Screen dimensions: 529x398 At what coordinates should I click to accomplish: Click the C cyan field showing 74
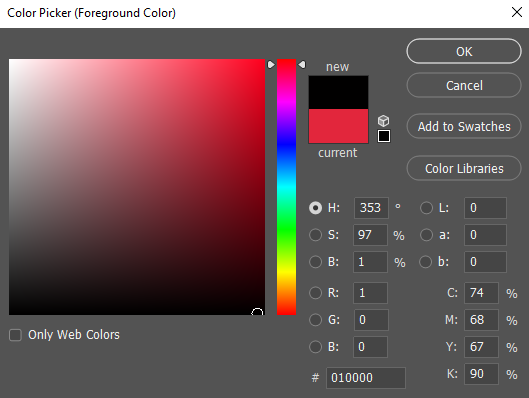[481, 293]
